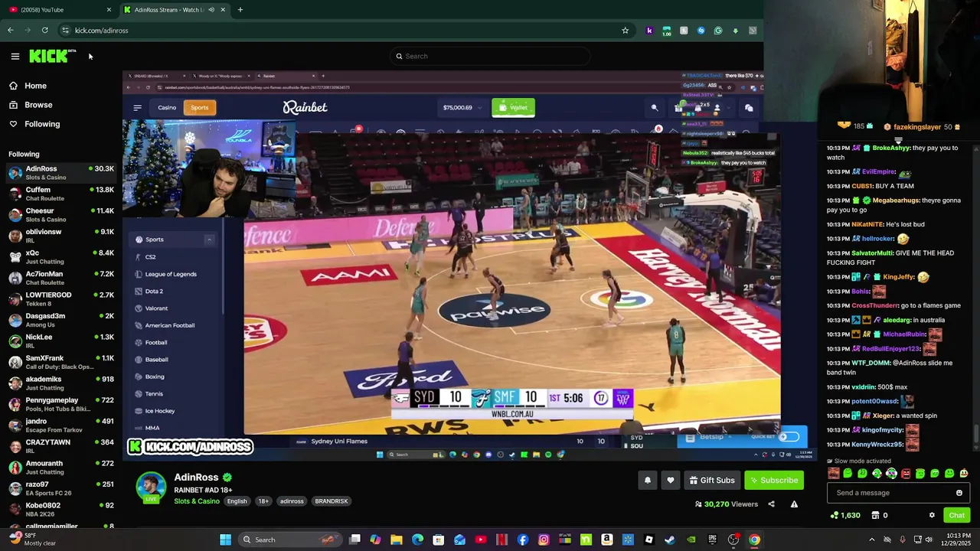The width and height of the screenshot is (980, 551).
Task: Follow AdinRoss with the heart button
Action: pos(671,480)
